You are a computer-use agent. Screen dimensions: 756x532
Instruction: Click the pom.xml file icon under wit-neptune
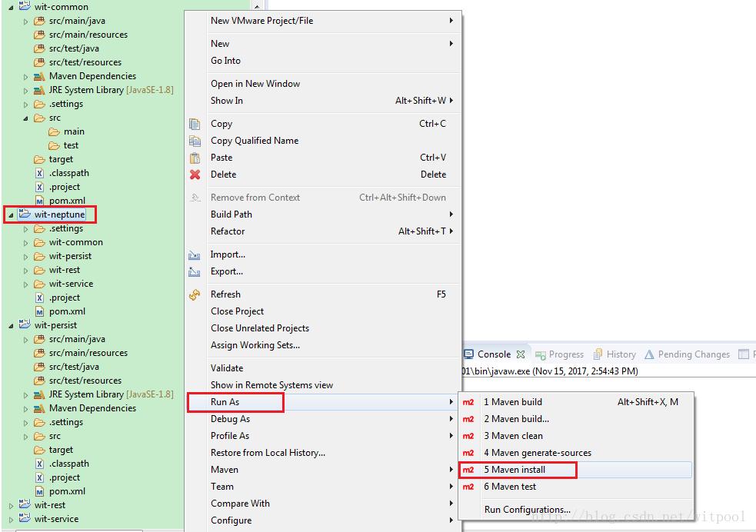[x=39, y=311]
